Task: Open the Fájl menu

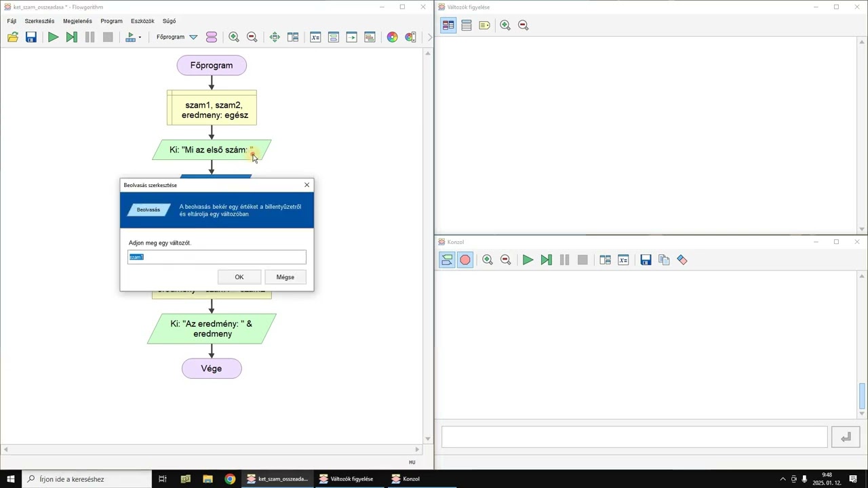Action: tap(12, 21)
